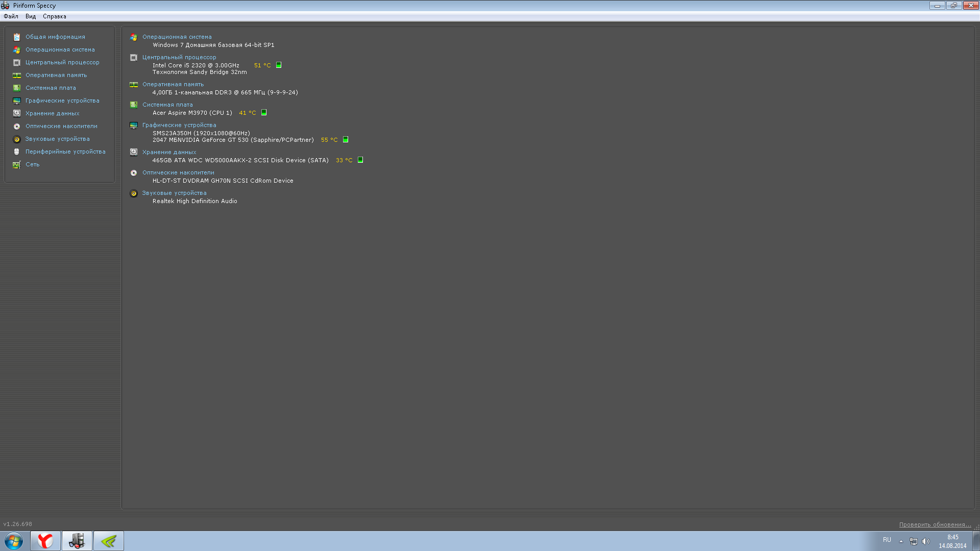The image size is (980, 551).
Task: Click the monitor icon in sidebar
Action: point(17,101)
